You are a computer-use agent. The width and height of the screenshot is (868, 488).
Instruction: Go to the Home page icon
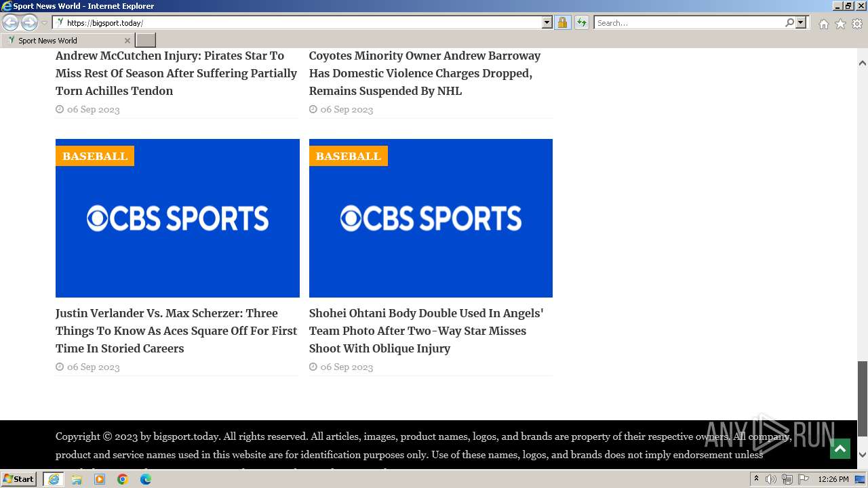pos(823,24)
